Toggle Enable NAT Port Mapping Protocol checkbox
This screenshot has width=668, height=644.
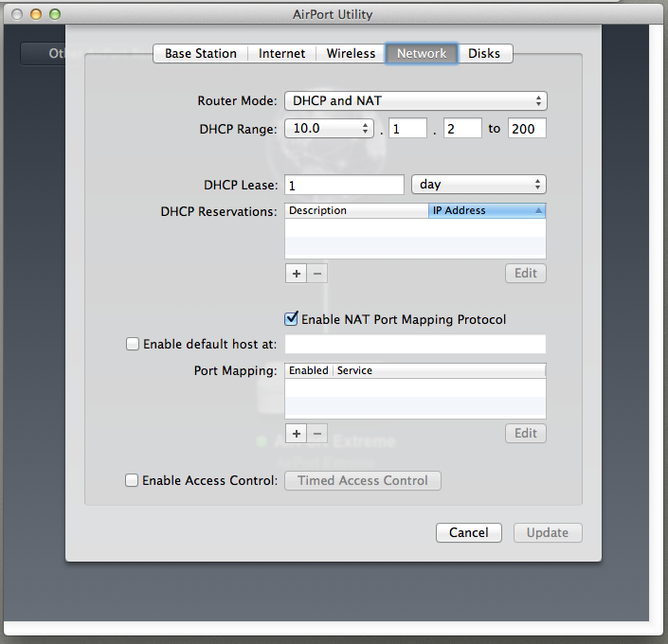[291, 319]
